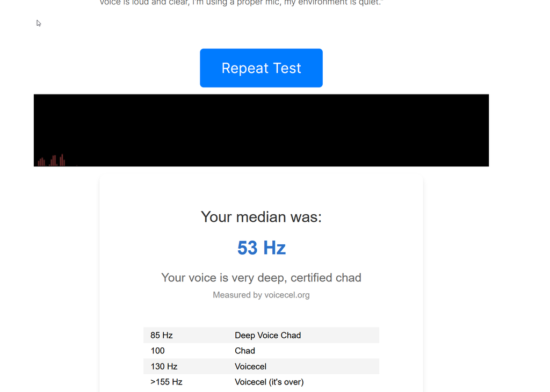Select the Chad label in second row
The image size is (550, 392).
tap(245, 351)
